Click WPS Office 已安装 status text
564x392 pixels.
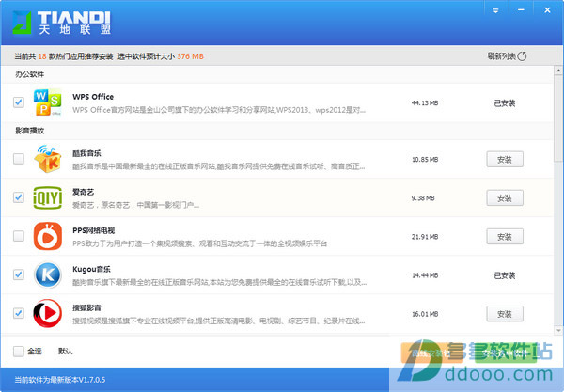504,103
